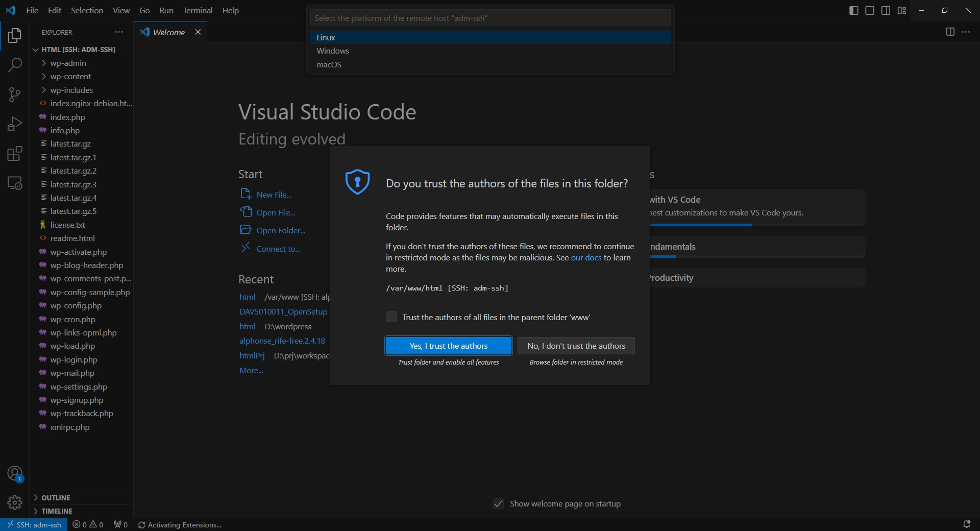Open the Explorer view in activity bar
Screen dimensions: 980x531
(15, 36)
